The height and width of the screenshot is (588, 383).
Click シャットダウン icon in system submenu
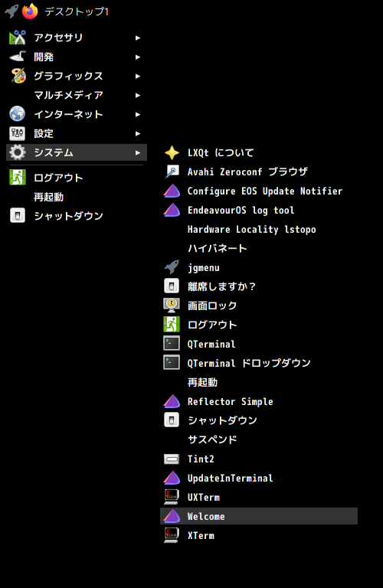pos(172,420)
